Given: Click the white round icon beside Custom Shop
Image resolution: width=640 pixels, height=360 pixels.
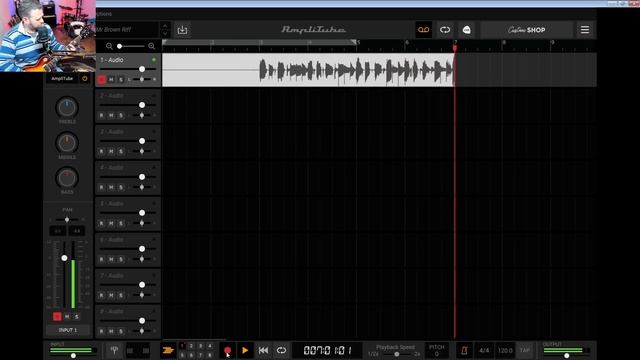Looking at the screenshot, I should coord(467,30).
